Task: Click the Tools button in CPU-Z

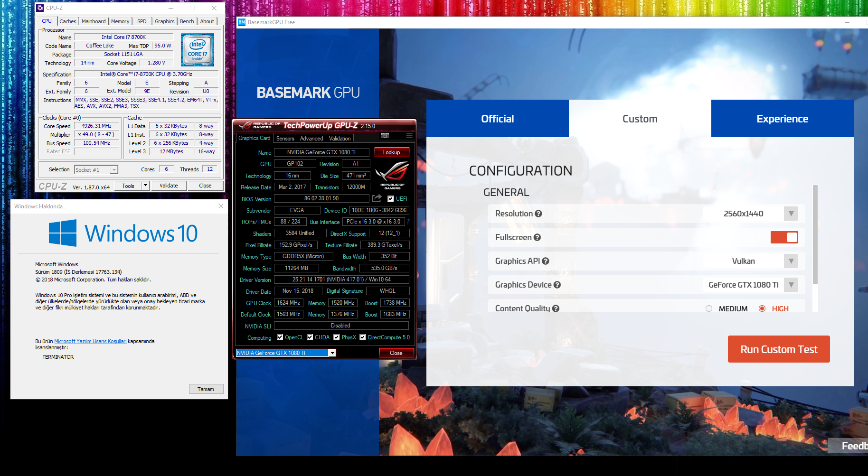Action: point(128,186)
